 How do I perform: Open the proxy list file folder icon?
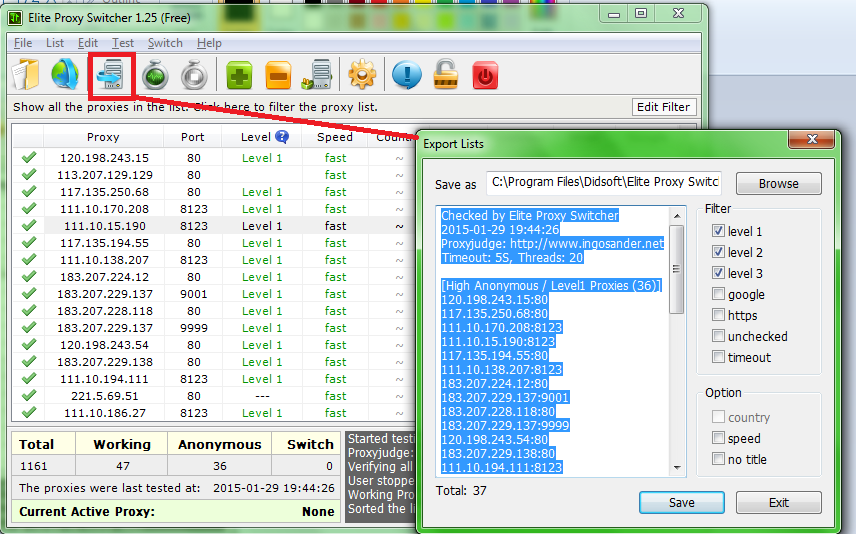click(26, 75)
